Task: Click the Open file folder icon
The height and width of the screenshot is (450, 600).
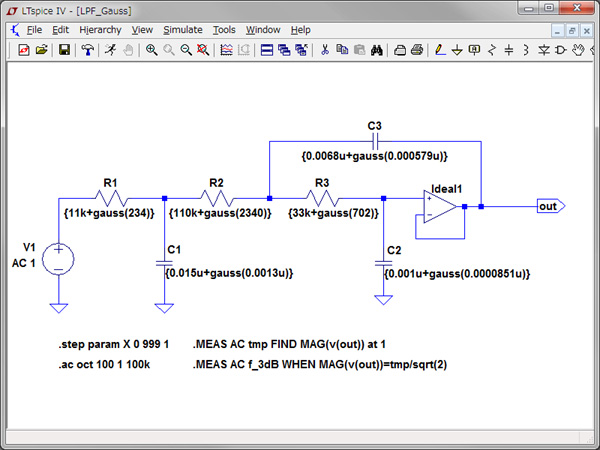Action: pyautogui.click(x=42, y=49)
